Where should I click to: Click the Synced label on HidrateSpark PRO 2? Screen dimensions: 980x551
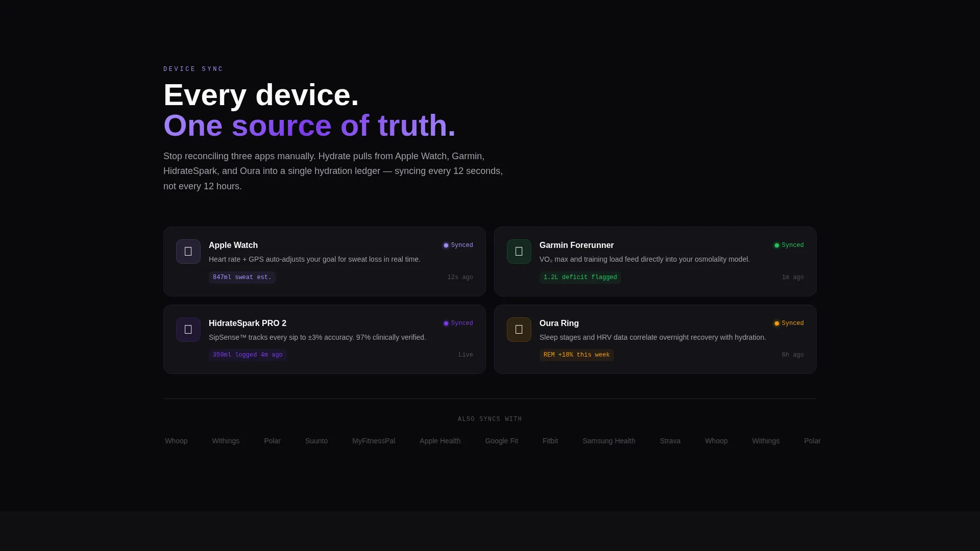coord(462,323)
